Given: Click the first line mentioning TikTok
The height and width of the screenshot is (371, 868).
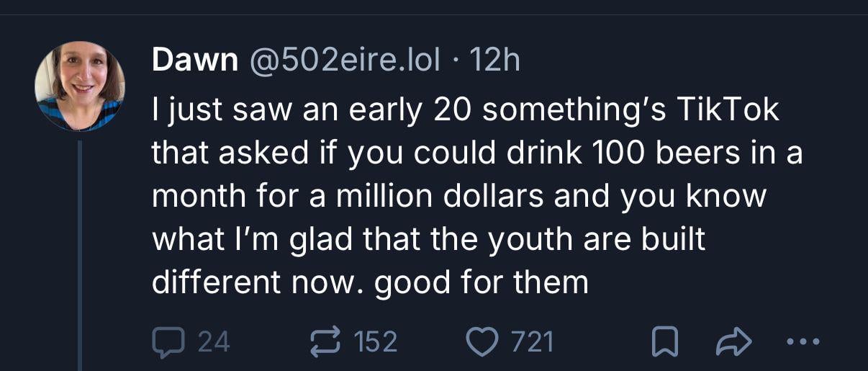Looking at the screenshot, I should [465, 110].
